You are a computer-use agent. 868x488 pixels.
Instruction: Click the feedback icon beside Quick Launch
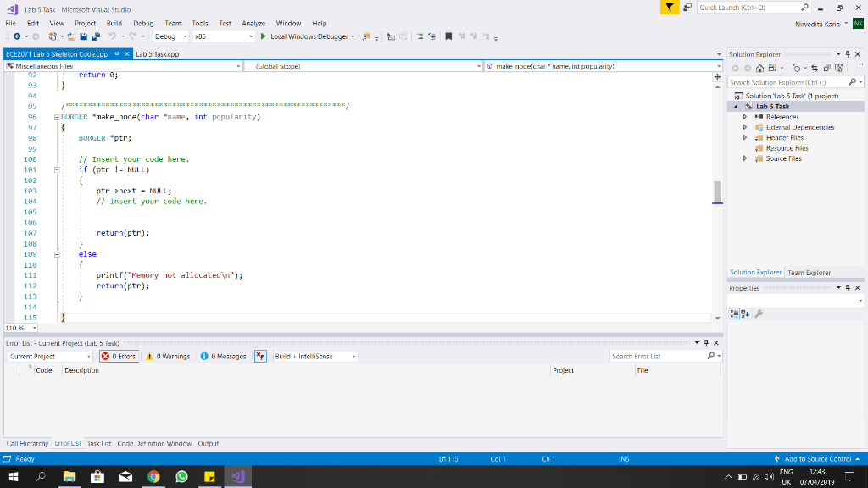click(687, 7)
